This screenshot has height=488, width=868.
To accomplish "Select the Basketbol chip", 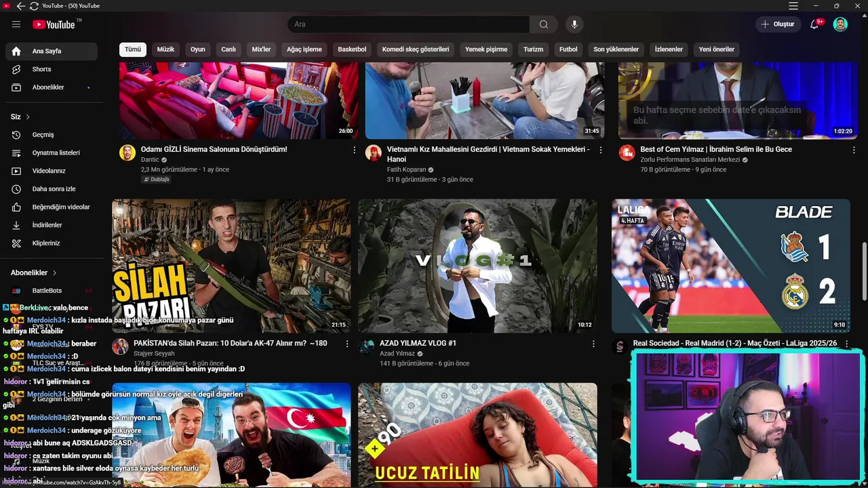I will [x=352, y=49].
